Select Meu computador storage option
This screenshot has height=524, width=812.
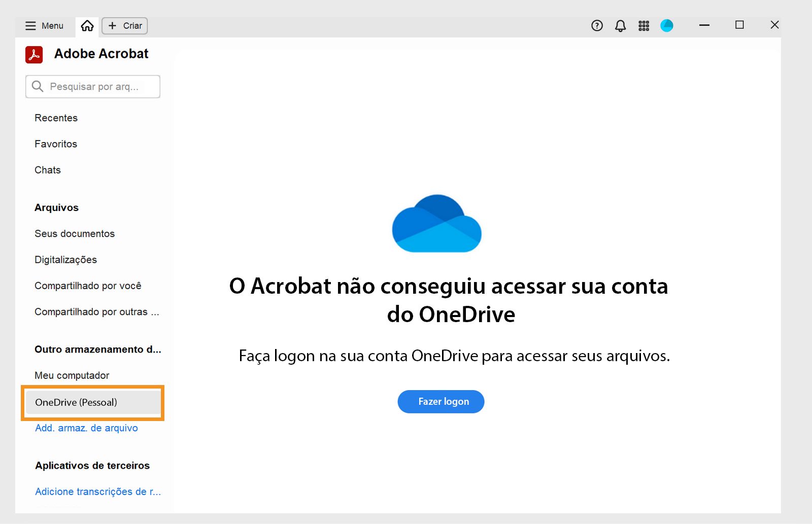click(72, 375)
